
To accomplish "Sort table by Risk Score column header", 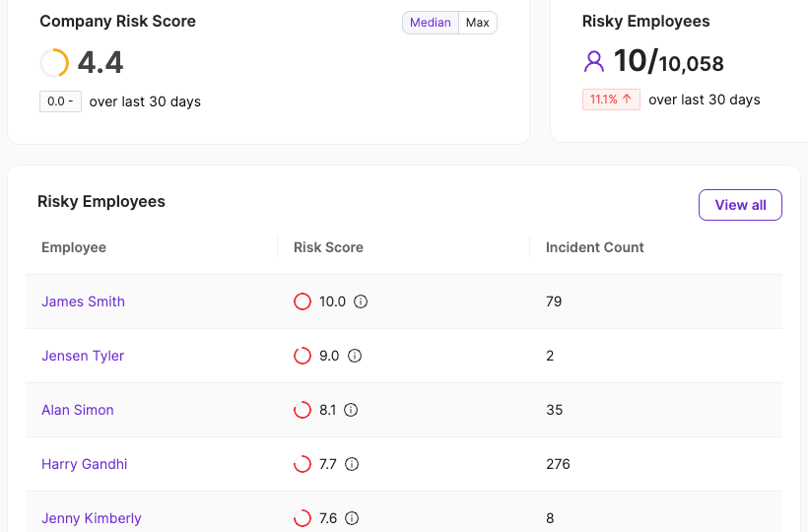I will pyautogui.click(x=328, y=247).
